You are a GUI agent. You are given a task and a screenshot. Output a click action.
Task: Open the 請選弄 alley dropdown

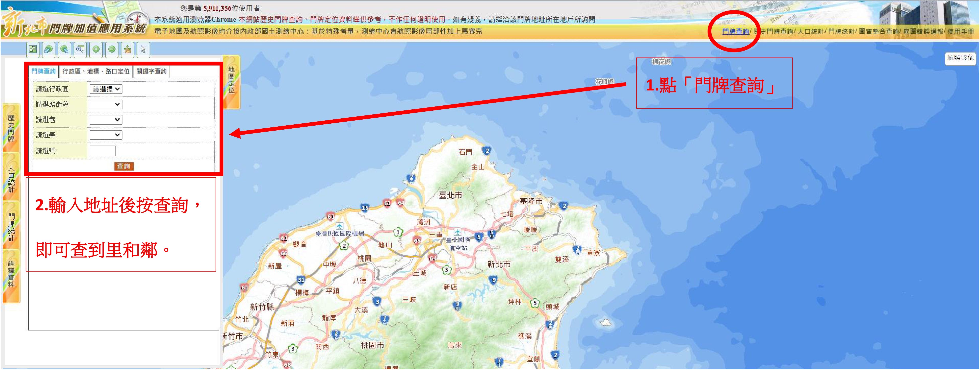tap(106, 135)
